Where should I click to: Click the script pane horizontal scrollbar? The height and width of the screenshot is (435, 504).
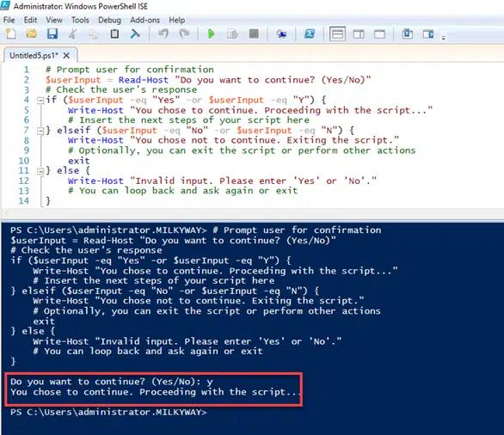[252, 213]
